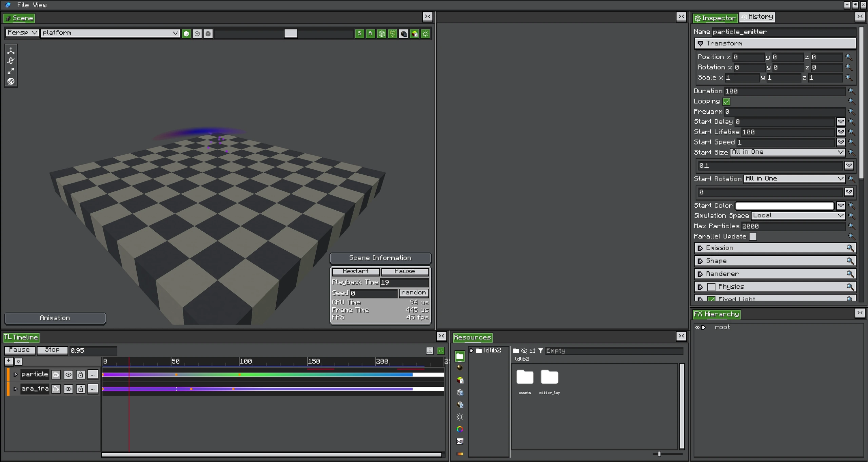Screen dimensions: 868x462
Task: Toggle the green A button in Scene toolbar
Action: tap(370, 34)
